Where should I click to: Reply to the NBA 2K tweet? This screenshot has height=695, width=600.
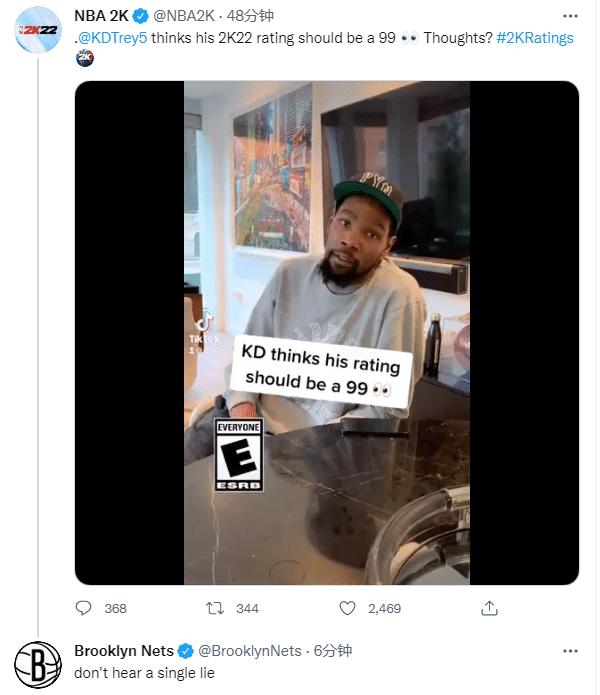point(84,608)
